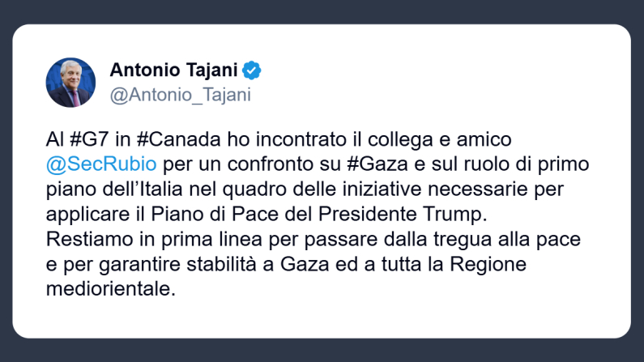The image size is (644, 362).
Task: Click Antonio Tajani's profile avatar photo
Action: point(70,83)
